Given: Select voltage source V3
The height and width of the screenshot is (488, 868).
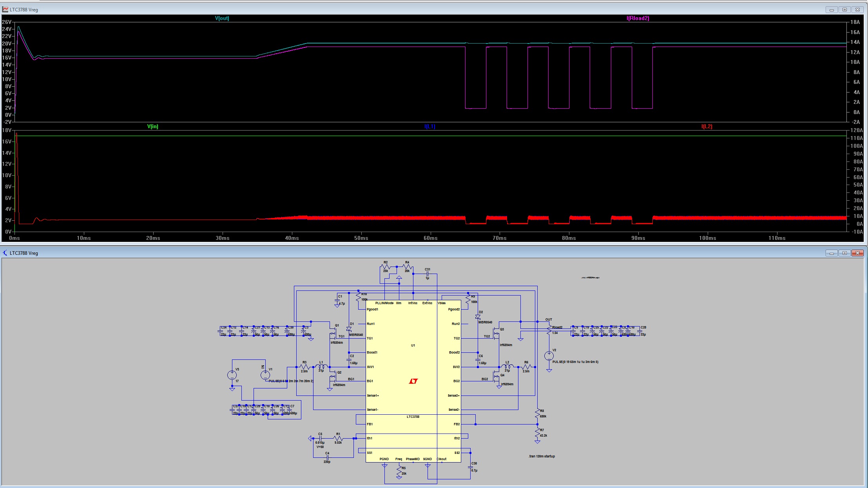Looking at the screenshot, I should coord(232,375).
